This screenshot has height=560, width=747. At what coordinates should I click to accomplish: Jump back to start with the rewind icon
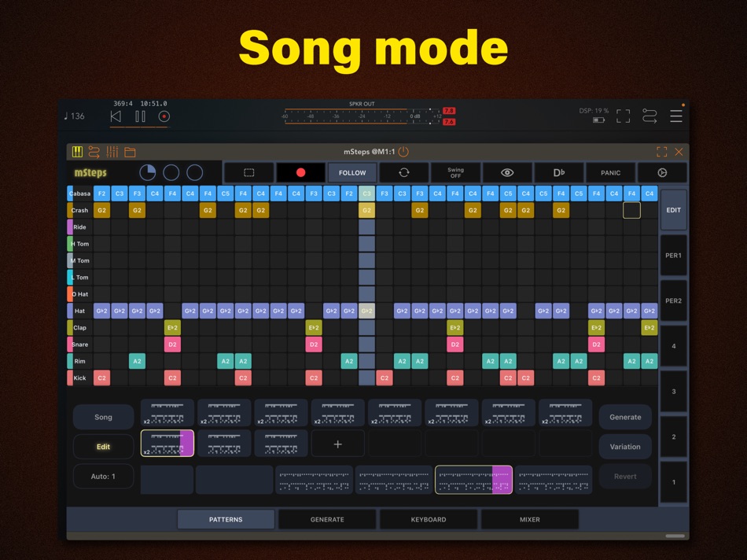click(116, 116)
